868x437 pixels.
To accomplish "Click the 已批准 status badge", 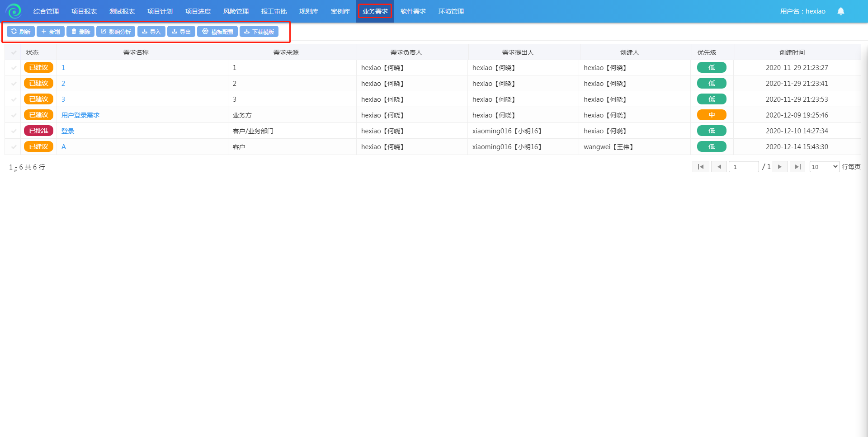I will [38, 131].
